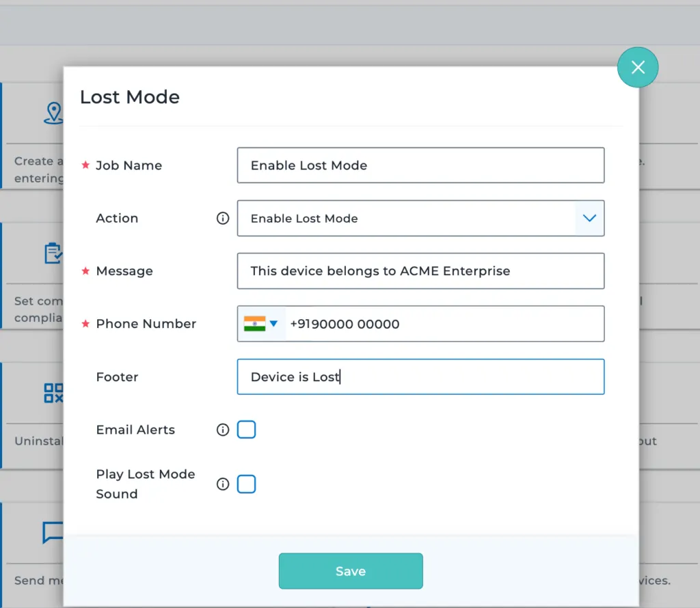Click the Lost Mode dialog title

(130, 97)
